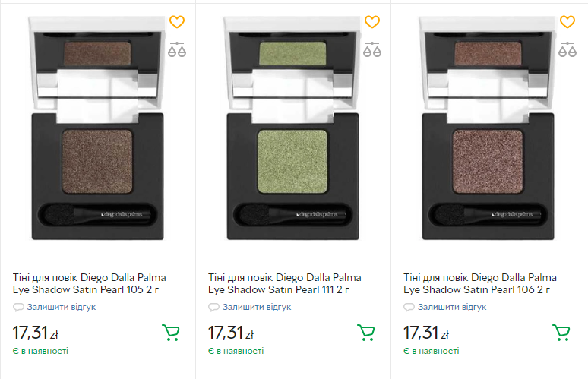Image resolution: width=588 pixels, height=379 pixels.
Task: Compare Satin Pearl 105 using scales icon
Action: pos(177,50)
